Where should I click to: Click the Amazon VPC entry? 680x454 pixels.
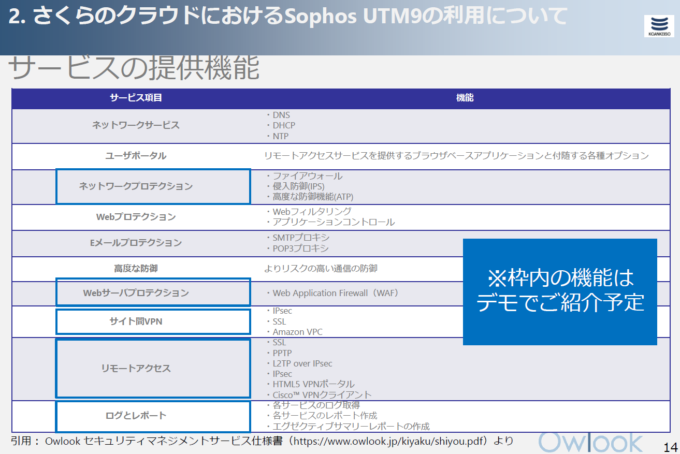[297, 332]
